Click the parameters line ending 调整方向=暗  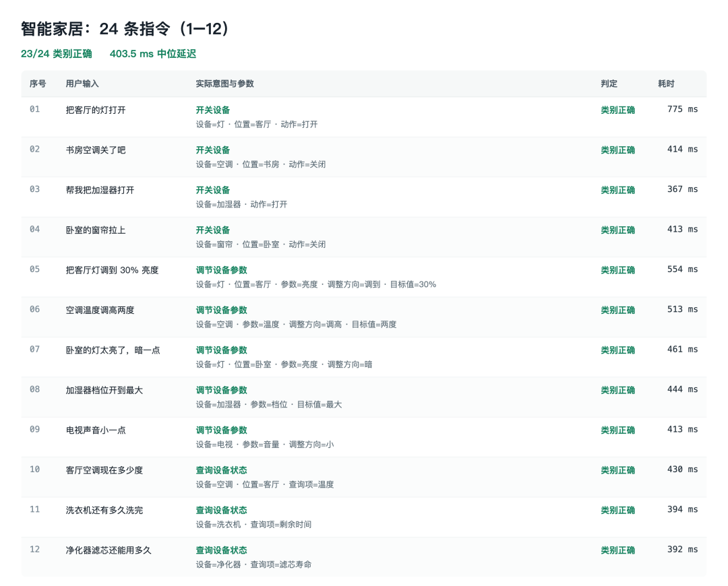pyautogui.click(x=284, y=364)
